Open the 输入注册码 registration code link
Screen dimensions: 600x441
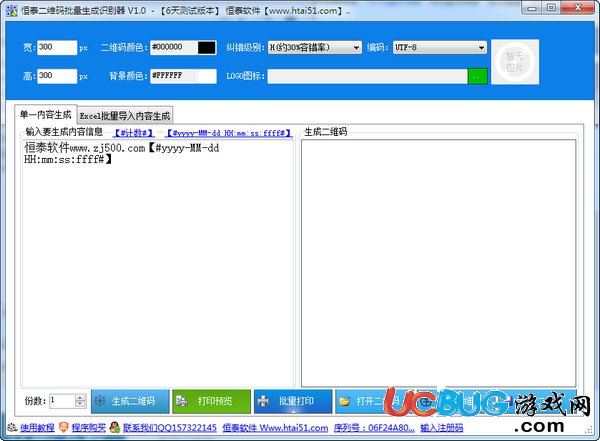coord(442,428)
